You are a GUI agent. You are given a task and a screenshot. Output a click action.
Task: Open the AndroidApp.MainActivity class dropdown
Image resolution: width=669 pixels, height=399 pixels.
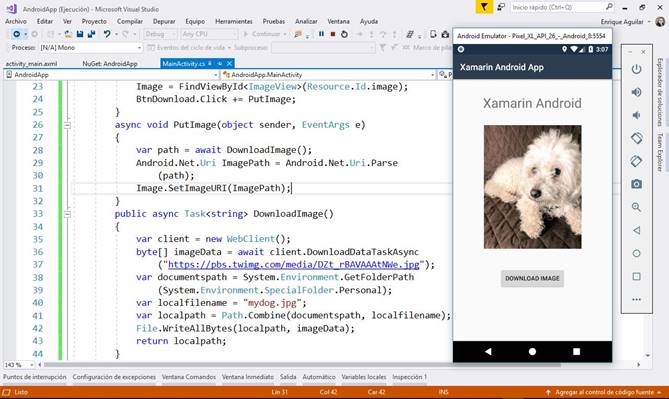(x=329, y=75)
